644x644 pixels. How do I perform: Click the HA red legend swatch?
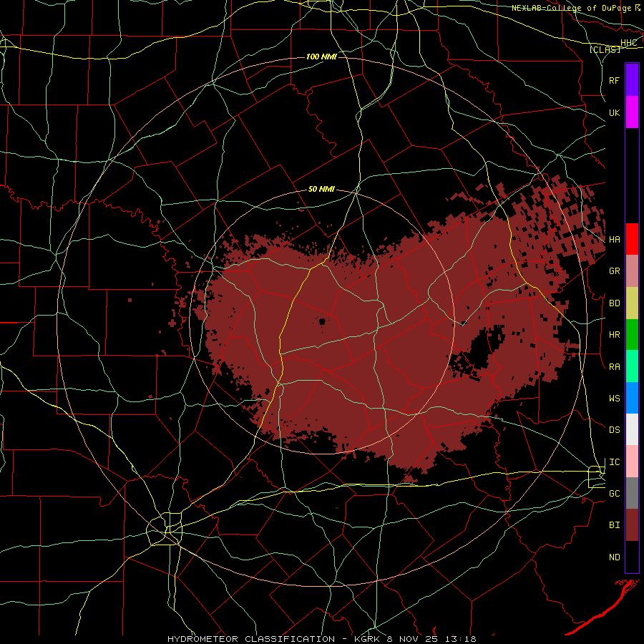(x=632, y=239)
